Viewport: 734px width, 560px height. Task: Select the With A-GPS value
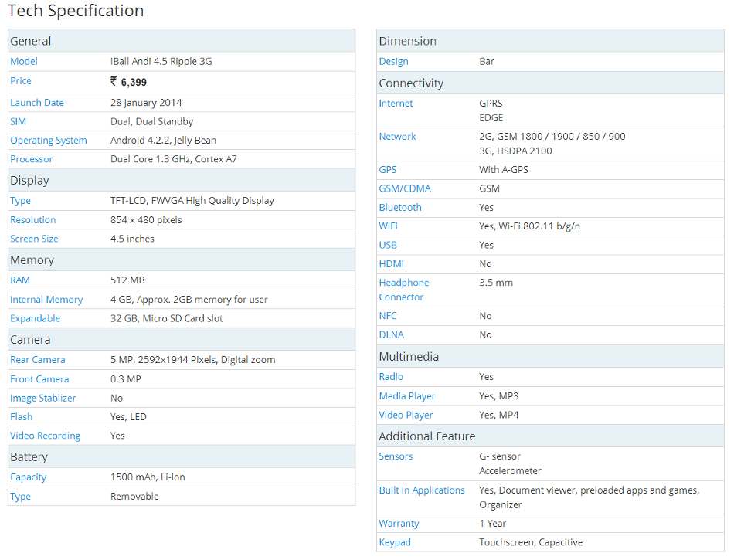click(504, 170)
